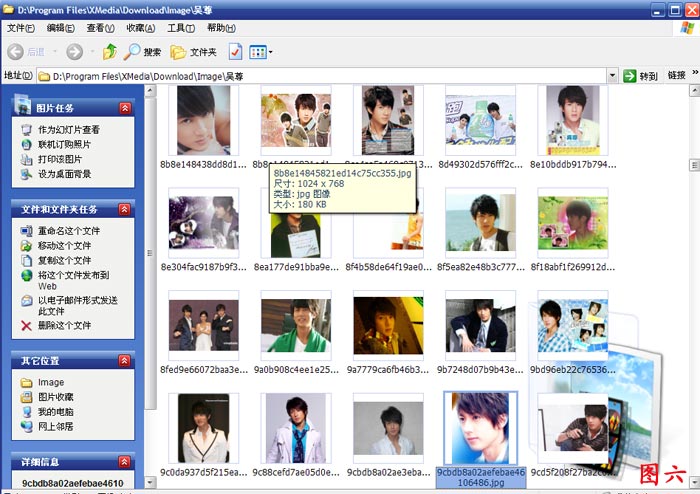
Task: Go up one folder level icon
Action: (110, 52)
